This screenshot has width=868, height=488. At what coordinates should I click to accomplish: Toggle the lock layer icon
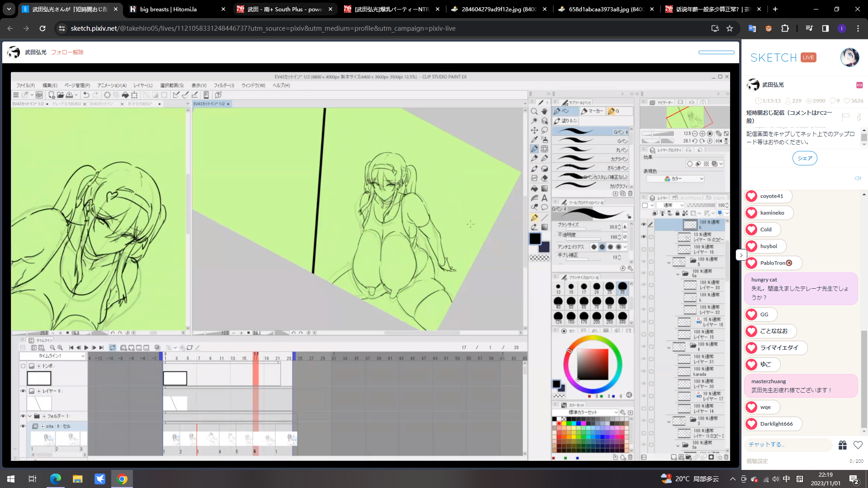point(677,213)
